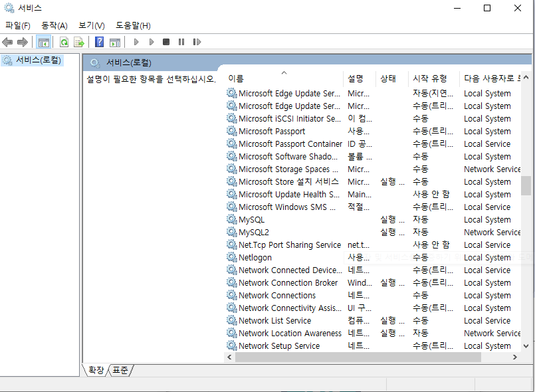Sort by the 설명 column header
The width and height of the screenshot is (535, 392).
360,78
